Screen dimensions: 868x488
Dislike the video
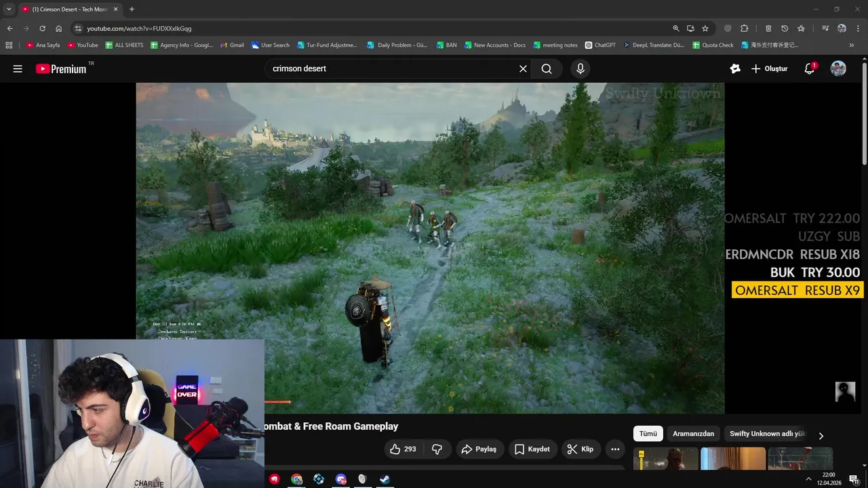pos(437,449)
